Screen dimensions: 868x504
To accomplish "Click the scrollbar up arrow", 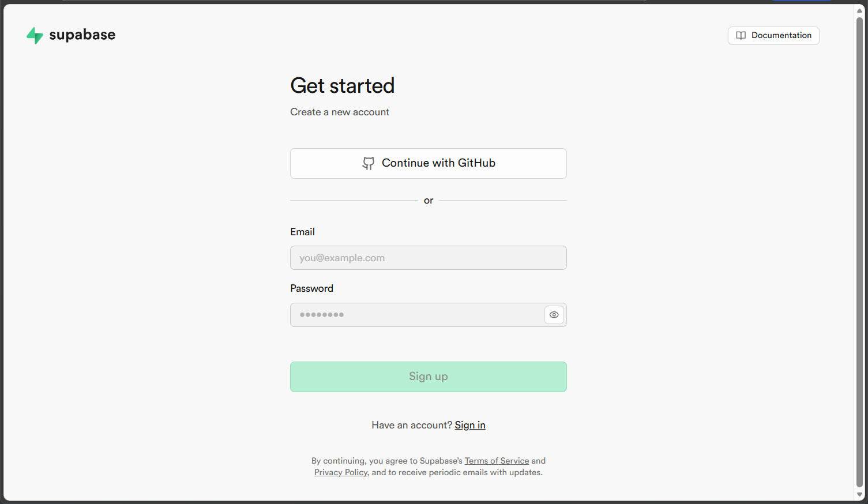I will (x=859, y=10).
